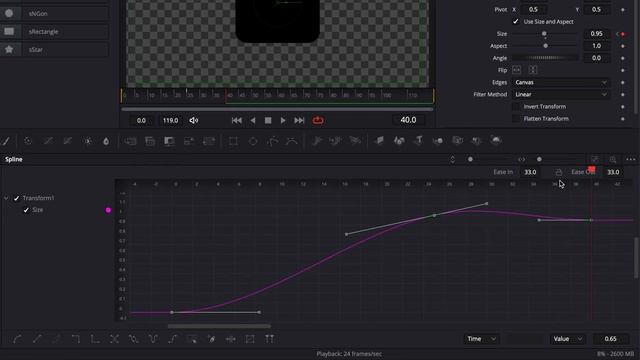Open the Value dropdown in Spline editor
Viewport: 640px width, 360px height.
coord(567,339)
